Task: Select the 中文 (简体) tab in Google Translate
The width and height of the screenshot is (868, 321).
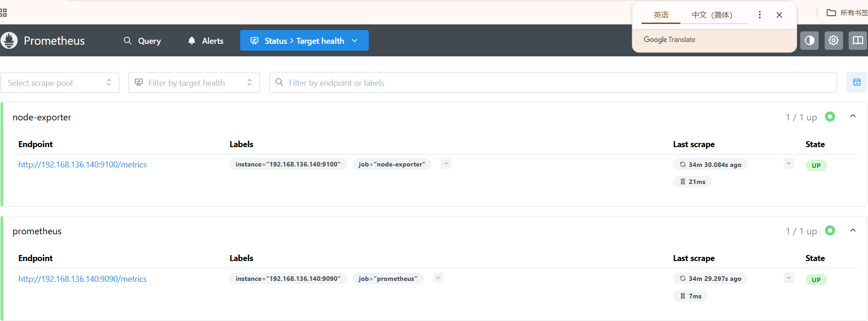Action: [x=712, y=15]
